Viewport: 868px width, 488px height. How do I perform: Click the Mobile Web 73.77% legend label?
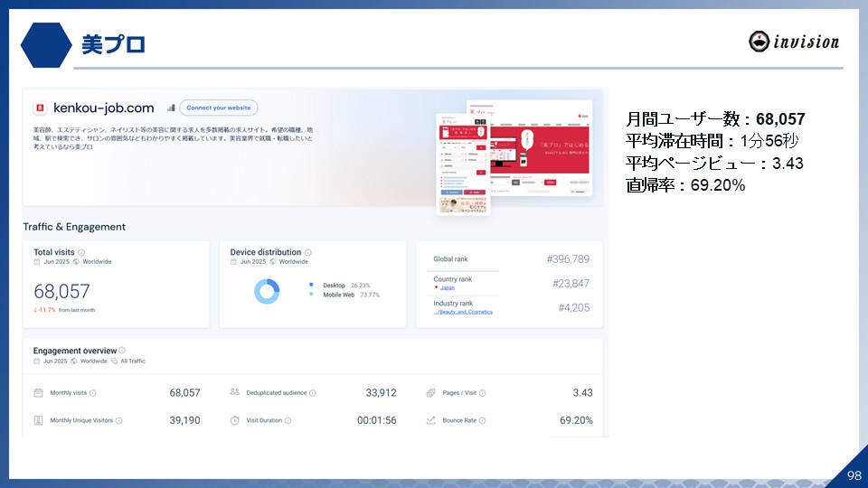351,295
